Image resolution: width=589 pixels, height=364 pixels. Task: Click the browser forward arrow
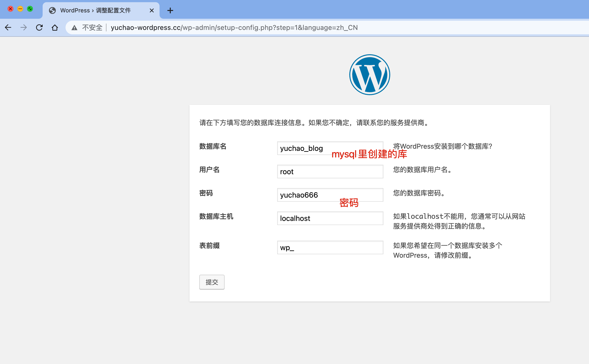pyautogui.click(x=24, y=27)
